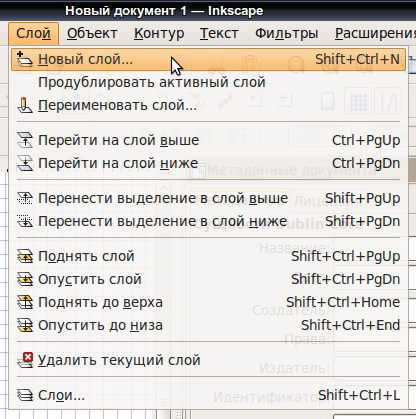
Task: Click the layer to top icon
Action: pyautogui.click(x=25, y=302)
